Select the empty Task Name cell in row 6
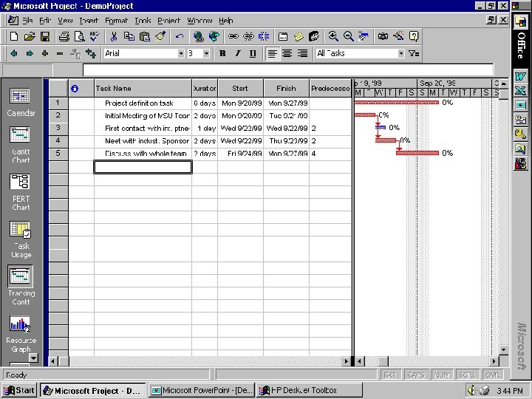 point(143,167)
